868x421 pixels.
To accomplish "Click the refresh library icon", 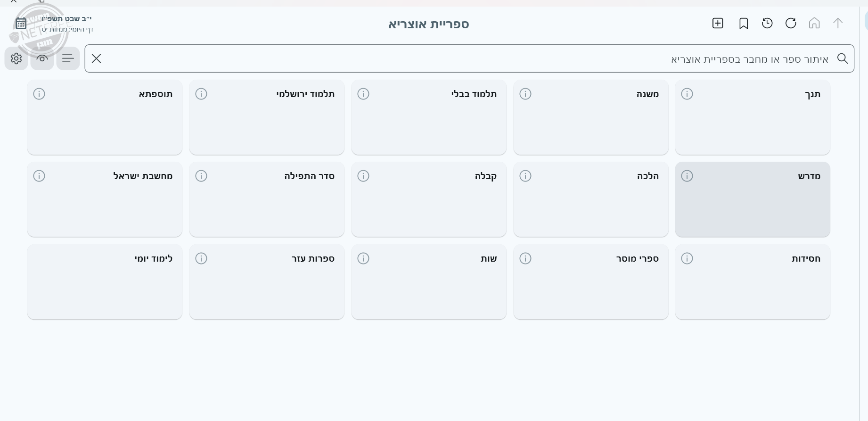I will (x=791, y=23).
